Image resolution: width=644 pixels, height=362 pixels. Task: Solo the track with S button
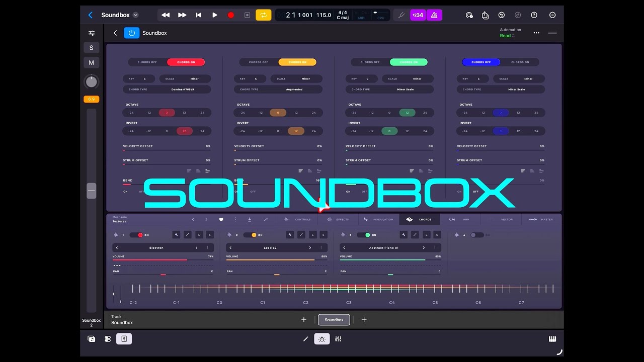[x=91, y=48]
